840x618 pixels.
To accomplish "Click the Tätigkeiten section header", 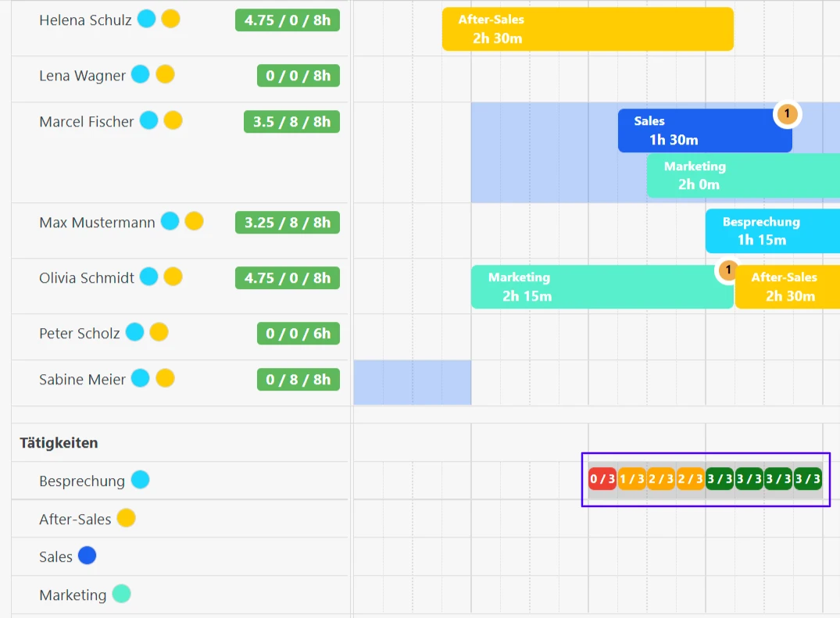I will (x=59, y=443).
